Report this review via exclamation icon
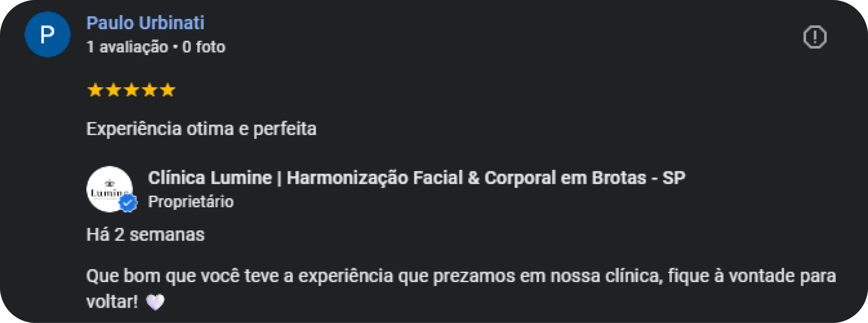Image resolution: width=868 pixels, height=323 pixels. click(x=815, y=37)
